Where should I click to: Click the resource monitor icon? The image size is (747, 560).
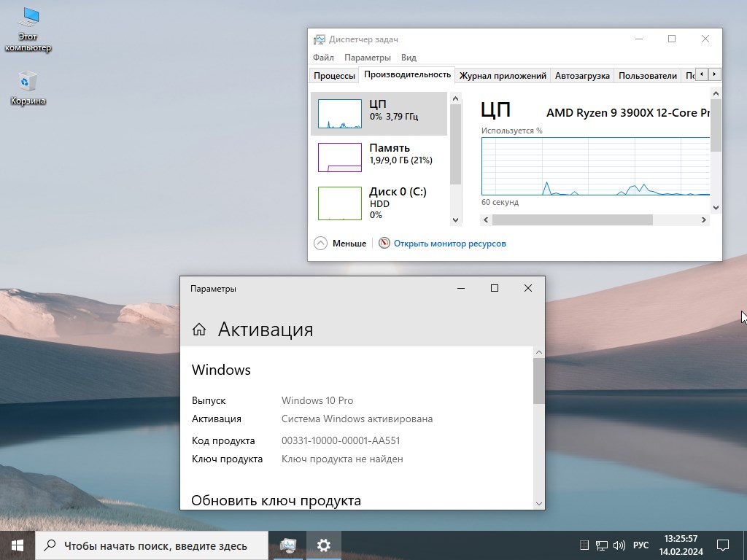point(384,243)
